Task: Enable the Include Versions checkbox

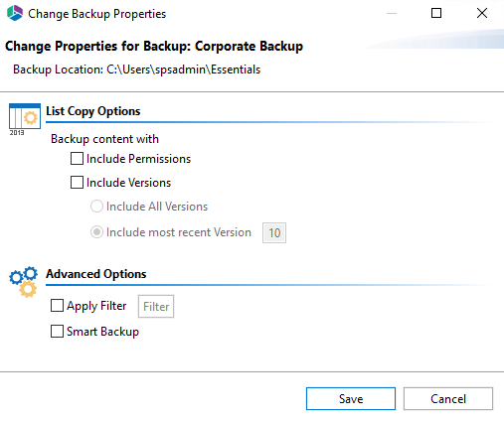Action: coord(77,183)
